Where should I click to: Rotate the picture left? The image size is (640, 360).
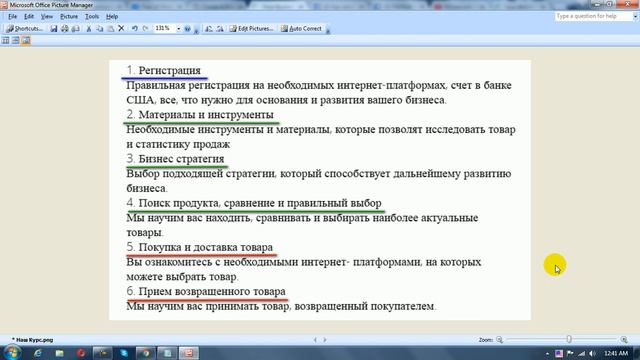pyautogui.click(x=209, y=29)
